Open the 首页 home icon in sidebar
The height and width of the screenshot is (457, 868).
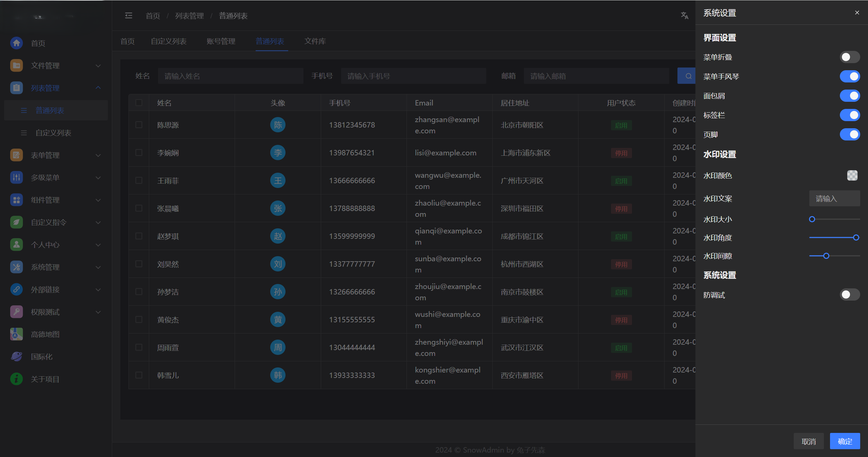click(16, 43)
